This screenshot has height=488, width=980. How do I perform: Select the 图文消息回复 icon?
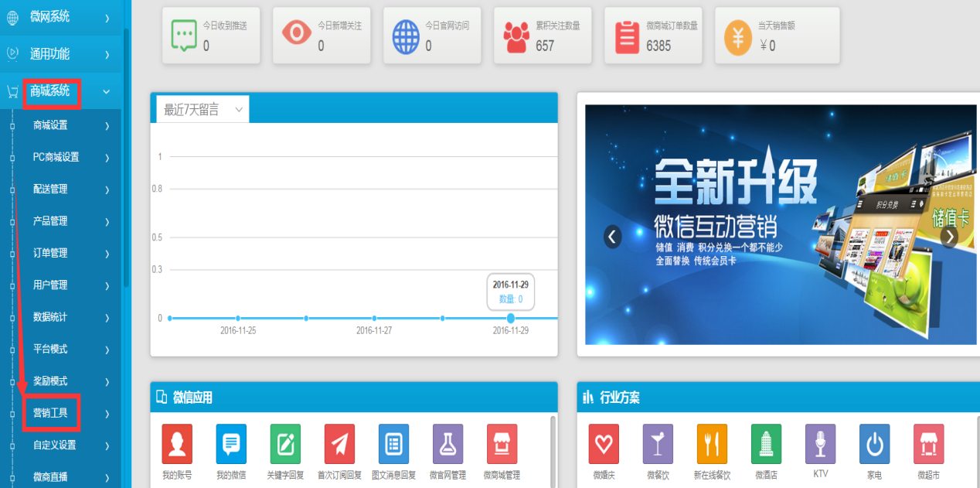[x=393, y=444]
